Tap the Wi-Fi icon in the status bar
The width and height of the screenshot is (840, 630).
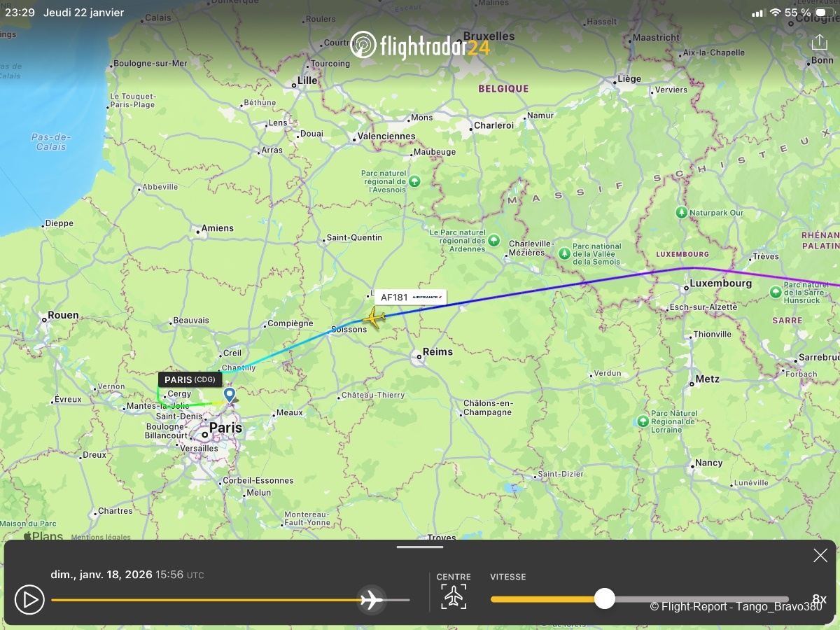point(775,13)
